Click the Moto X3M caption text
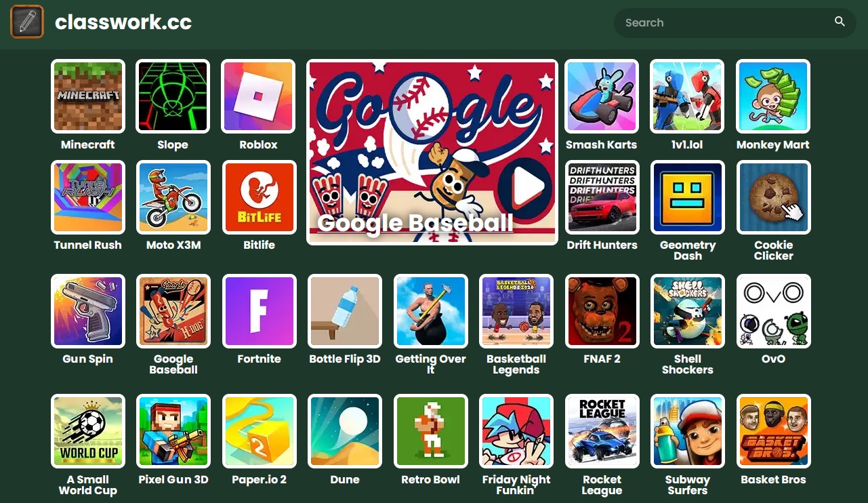Image resolution: width=868 pixels, height=503 pixels. (x=173, y=245)
